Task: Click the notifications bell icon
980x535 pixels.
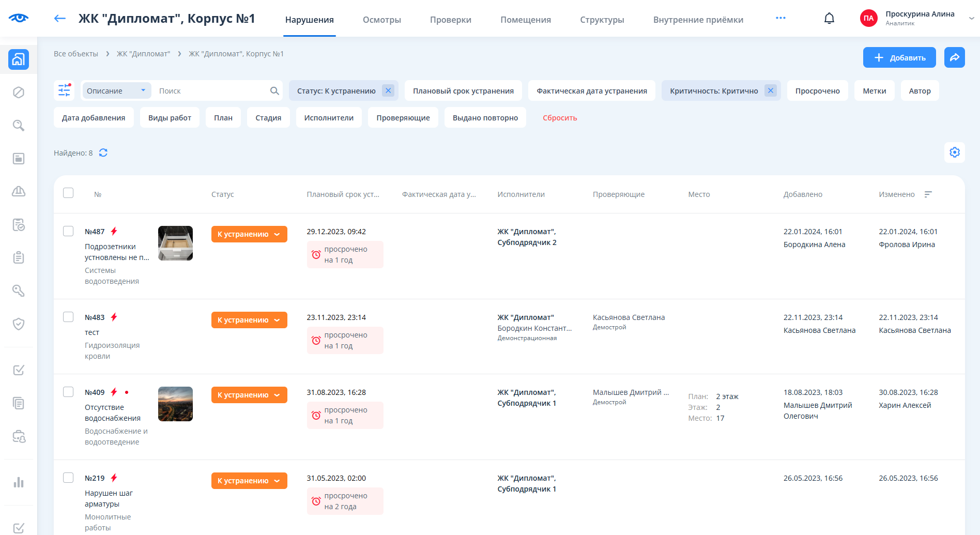Action: point(829,19)
